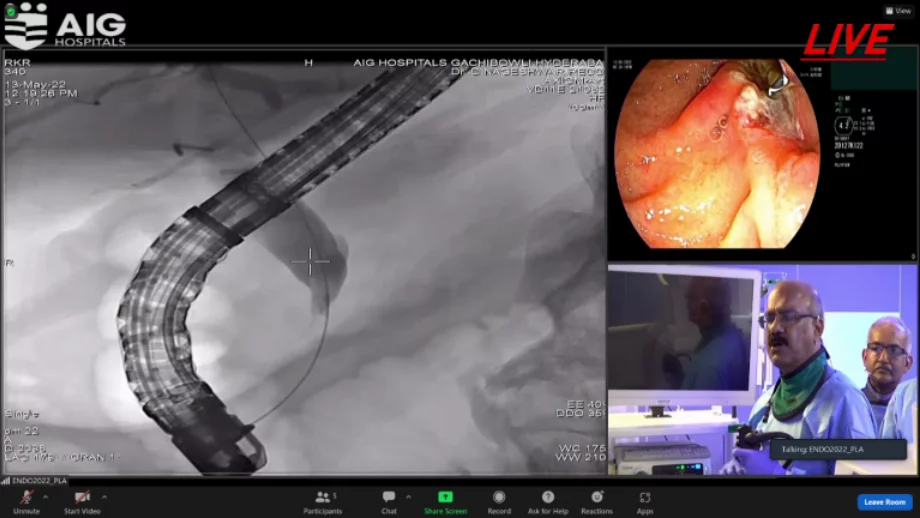920x518 pixels.
Task: Open the Apps panel
Action: pyautogui.click(x=645, y=500)
